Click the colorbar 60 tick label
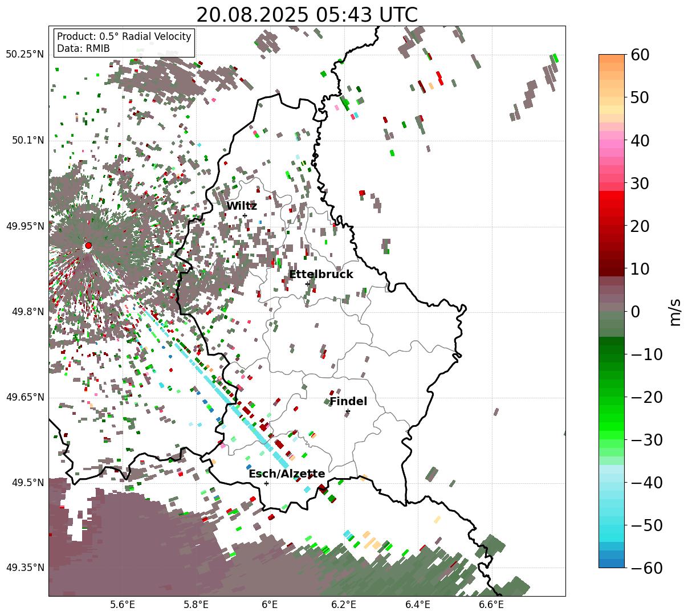This screenshot has height=616, width=688. [x=640, y=55]
